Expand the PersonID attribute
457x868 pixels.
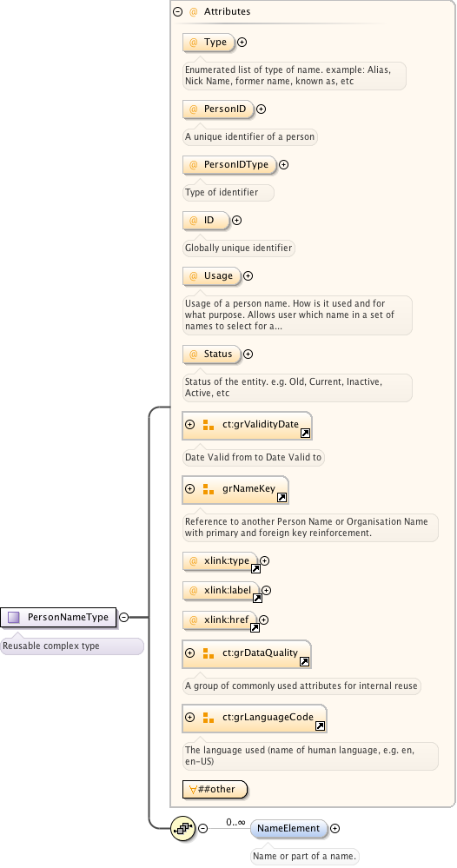point(262,109)
